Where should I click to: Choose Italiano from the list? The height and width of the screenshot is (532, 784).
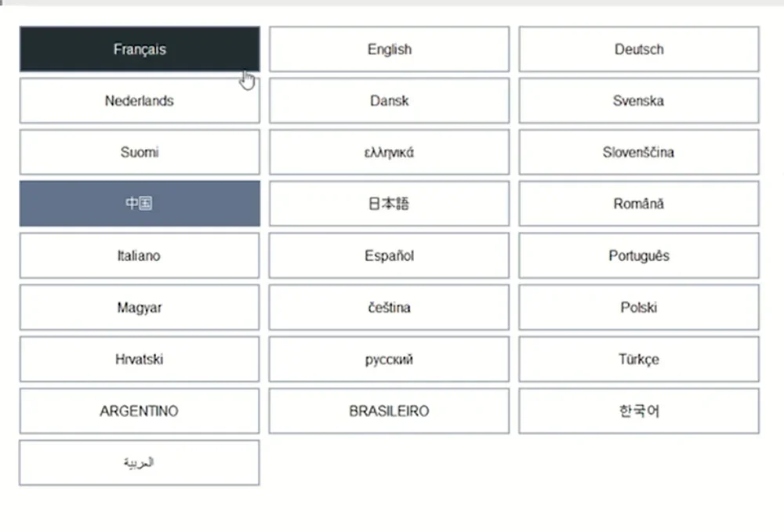click(140, 255)
